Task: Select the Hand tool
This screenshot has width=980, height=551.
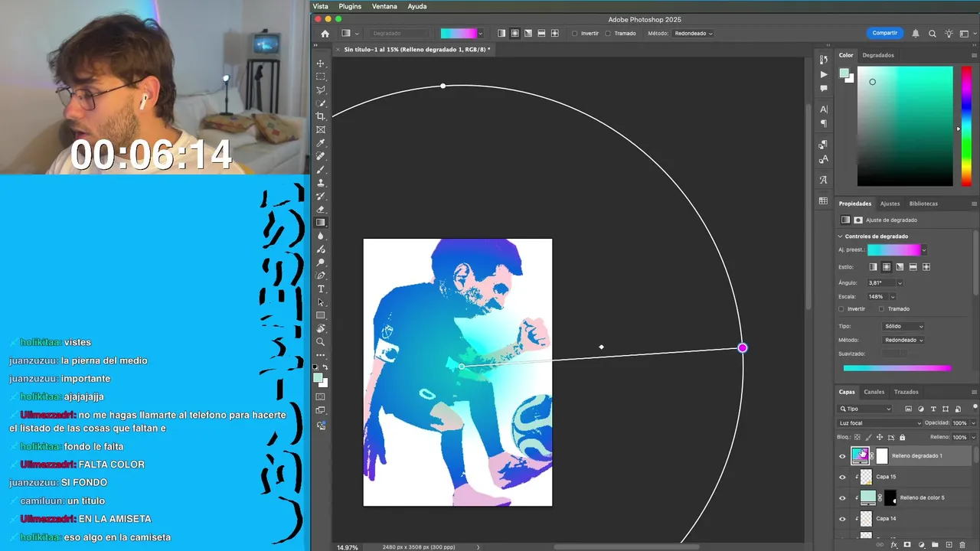Action: [x=321, y=328]
